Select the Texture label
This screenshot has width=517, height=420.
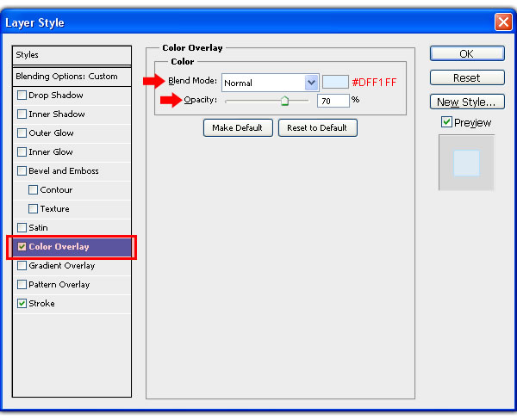click(55, 209)
